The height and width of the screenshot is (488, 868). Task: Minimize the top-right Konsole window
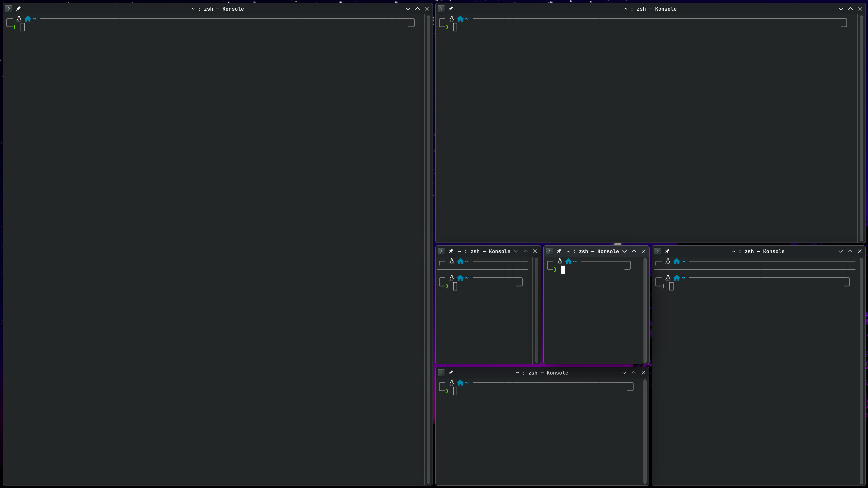click(x=841, y=9)
